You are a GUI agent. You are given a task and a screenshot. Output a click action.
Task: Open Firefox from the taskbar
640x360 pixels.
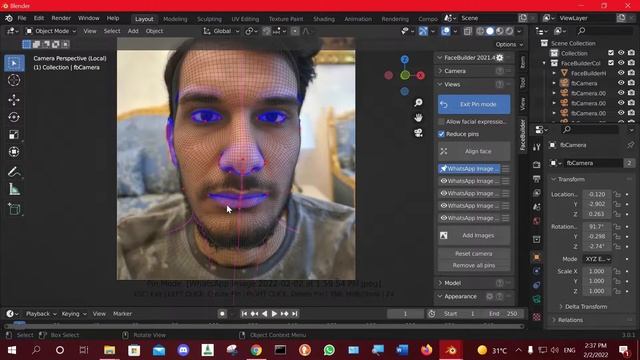point(427,350)
